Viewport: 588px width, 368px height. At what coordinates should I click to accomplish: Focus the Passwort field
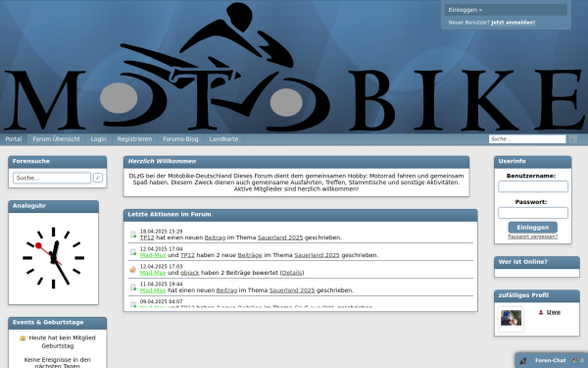pos(533,213)
